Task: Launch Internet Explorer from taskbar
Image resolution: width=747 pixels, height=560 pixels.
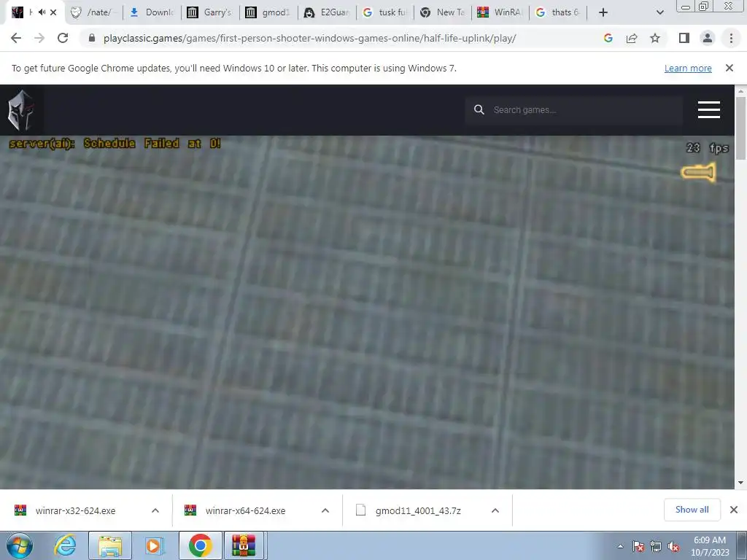Action: tap(65, 545)
